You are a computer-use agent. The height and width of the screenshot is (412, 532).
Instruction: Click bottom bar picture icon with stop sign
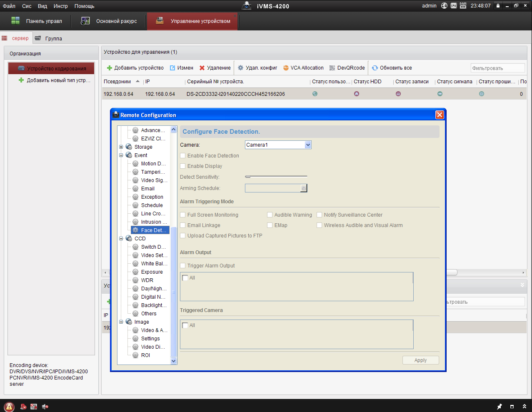click(x=34, y=407)
